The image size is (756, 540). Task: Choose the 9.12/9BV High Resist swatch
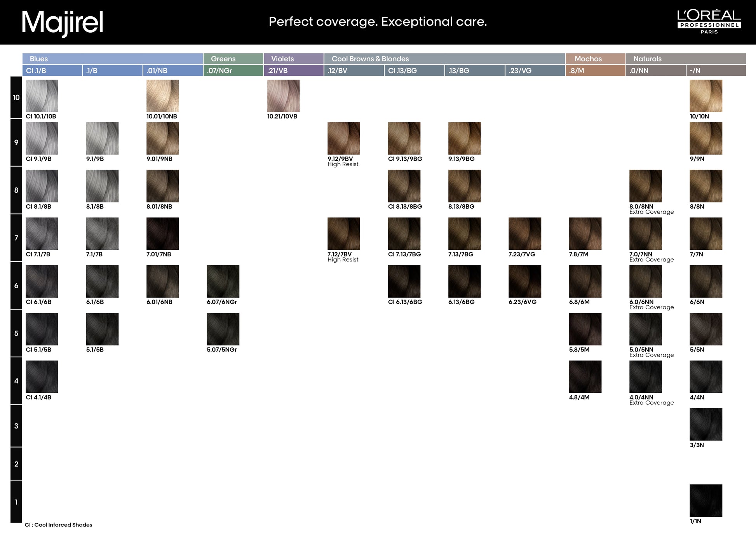pos(343,138)
